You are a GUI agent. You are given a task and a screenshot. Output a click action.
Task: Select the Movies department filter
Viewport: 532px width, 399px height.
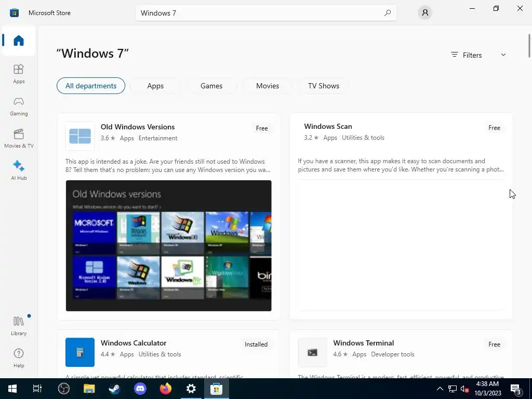pyautogui.click(x=268, y=86)
